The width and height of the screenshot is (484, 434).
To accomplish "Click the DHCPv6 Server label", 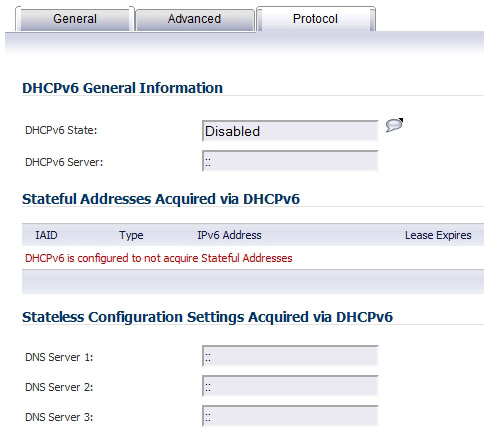I will click(64, 162).
